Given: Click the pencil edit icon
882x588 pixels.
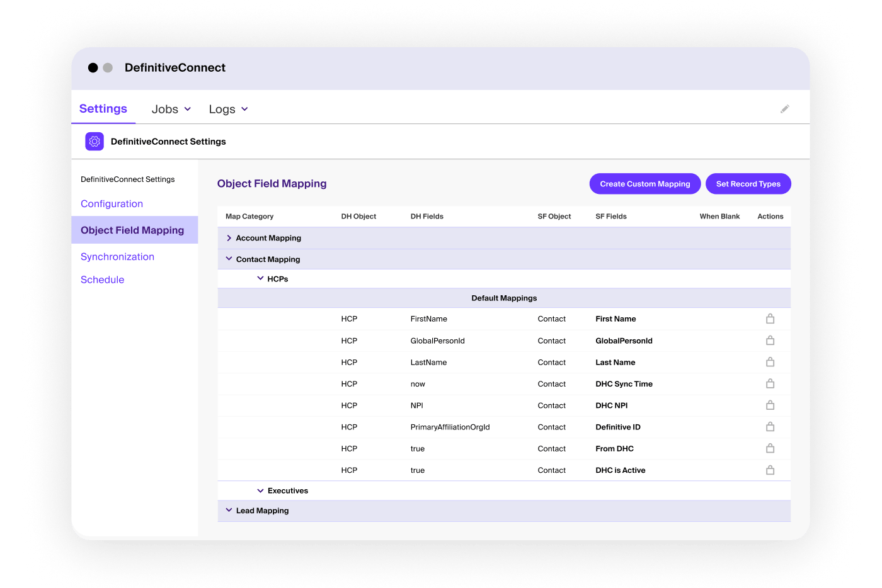Looking at the screenshot, I should coord(784,109).
